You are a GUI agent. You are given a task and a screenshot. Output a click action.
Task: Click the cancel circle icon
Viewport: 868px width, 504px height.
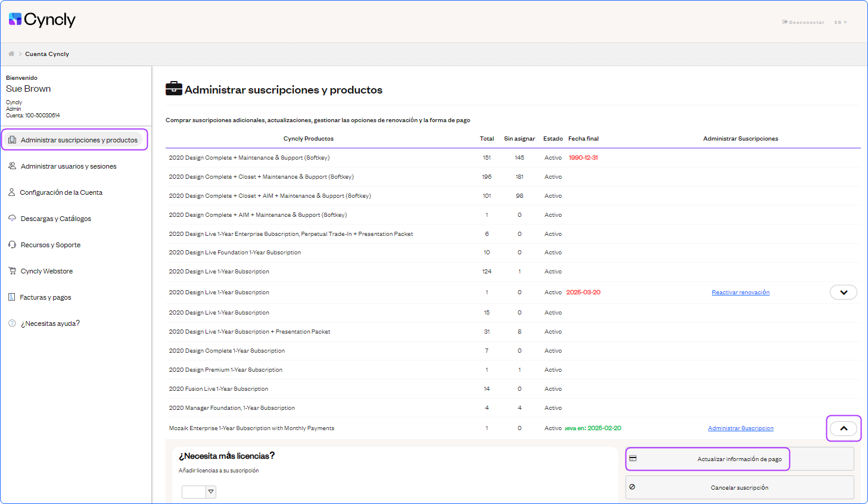[632, 487]
